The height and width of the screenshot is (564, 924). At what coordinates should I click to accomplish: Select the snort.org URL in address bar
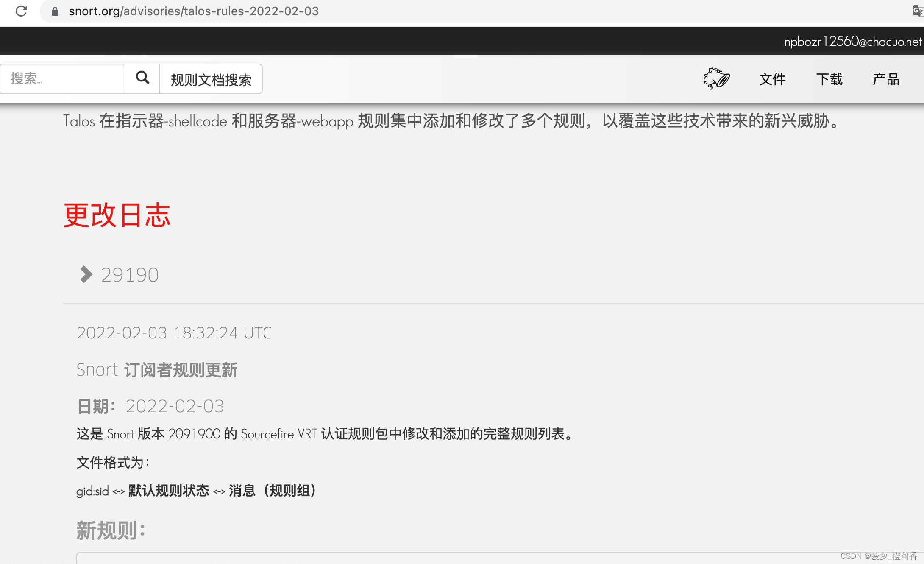pyautogui.click(x=194, y=11)
